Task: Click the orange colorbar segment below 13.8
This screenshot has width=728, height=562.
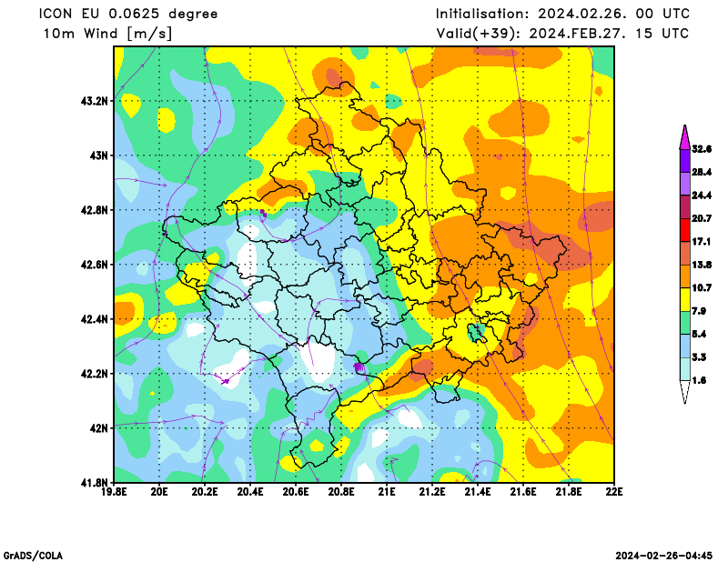Action: click(685, 276)
